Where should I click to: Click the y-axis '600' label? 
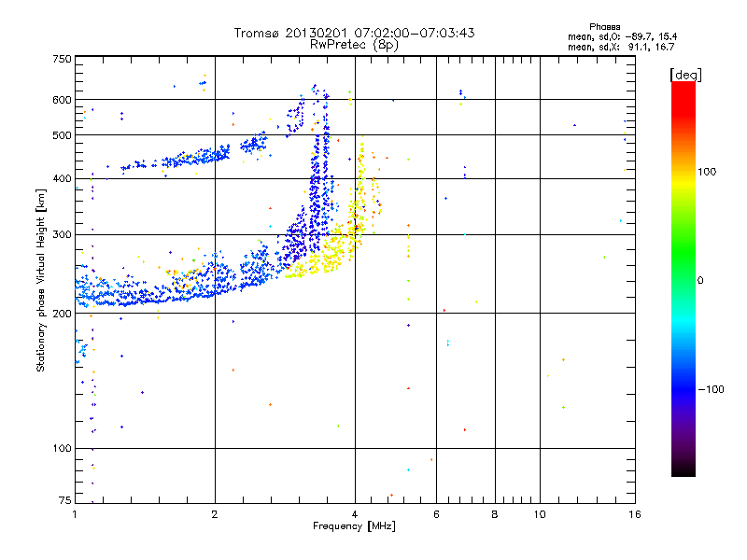point(62,100)
